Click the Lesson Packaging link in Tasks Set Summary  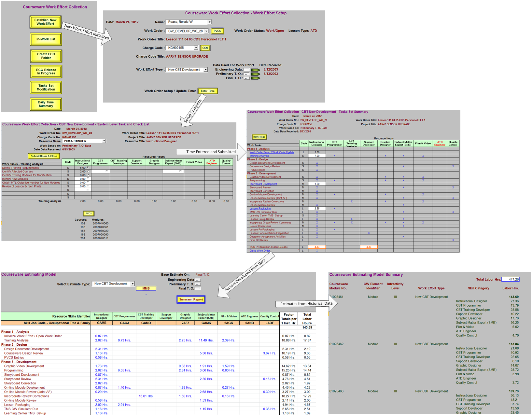[x=260, y=209]
